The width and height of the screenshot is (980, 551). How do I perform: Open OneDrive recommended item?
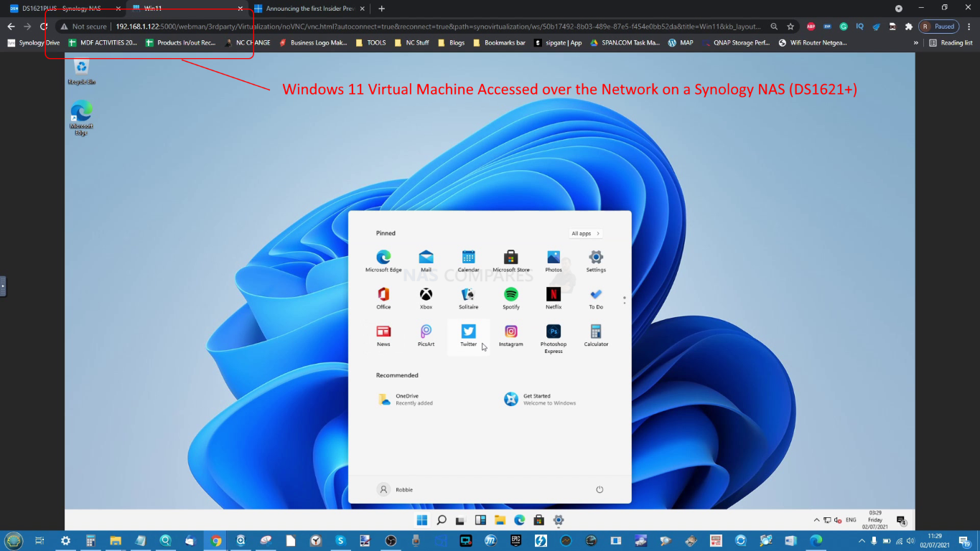(406, 400)
